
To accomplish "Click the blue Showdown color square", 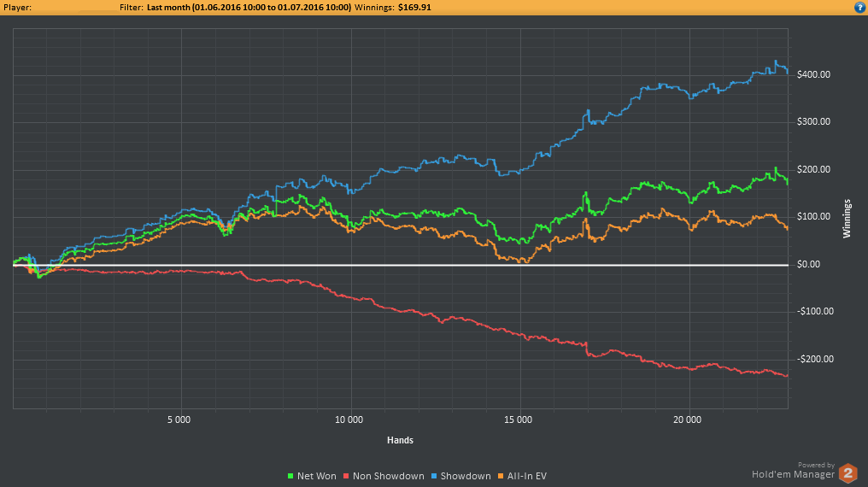I will (x=434, y=476).
